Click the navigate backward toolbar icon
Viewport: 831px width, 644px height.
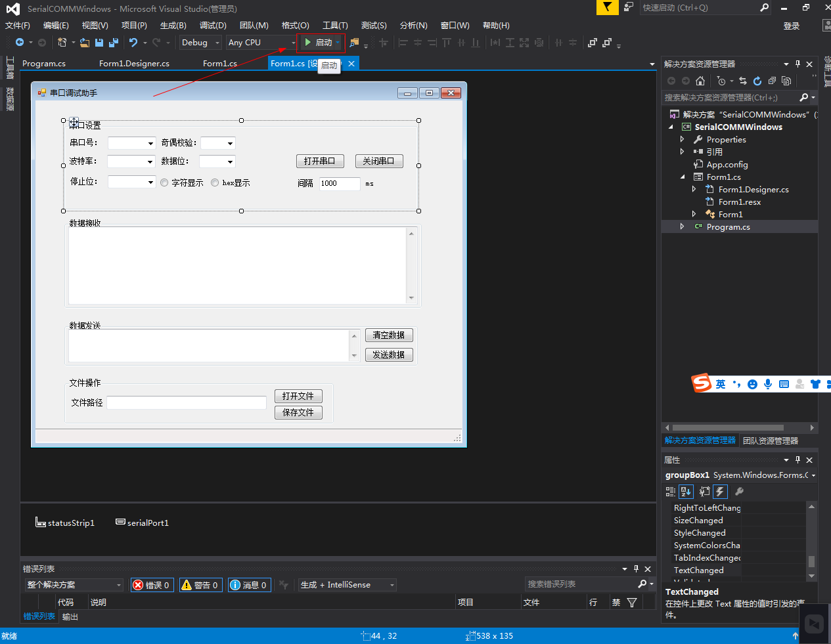[x=20, y=42]
